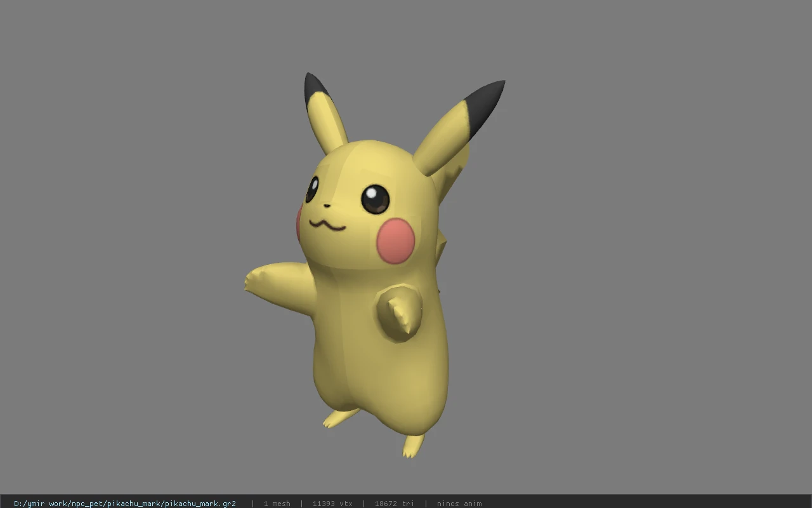Image resolution: width=812 pixels, height=508 pixels.
Task: Click the '11393 vtx' vertex count
Action: pyautogui.click(x=332, y=504)
